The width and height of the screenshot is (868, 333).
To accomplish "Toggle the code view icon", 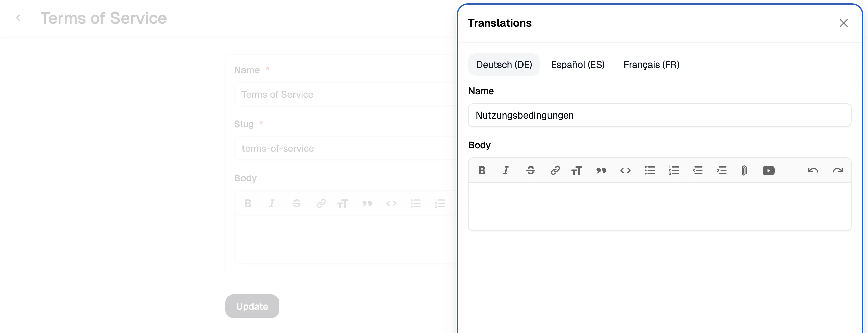I will (x=625, y=170).
